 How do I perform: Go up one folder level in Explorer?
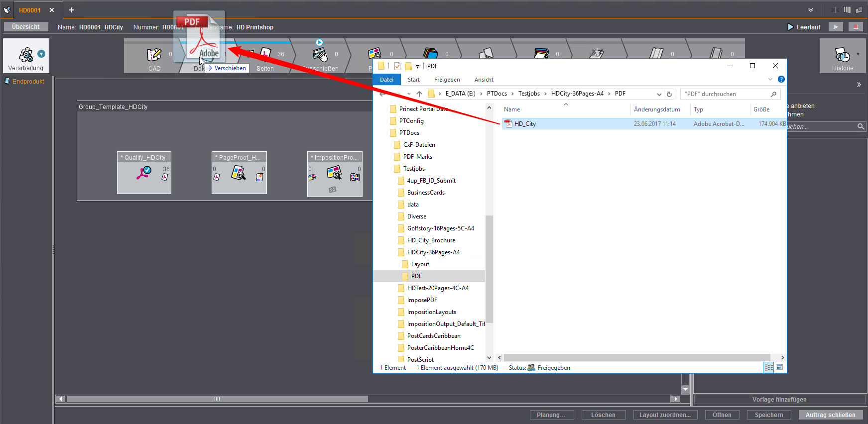[419, 94]
